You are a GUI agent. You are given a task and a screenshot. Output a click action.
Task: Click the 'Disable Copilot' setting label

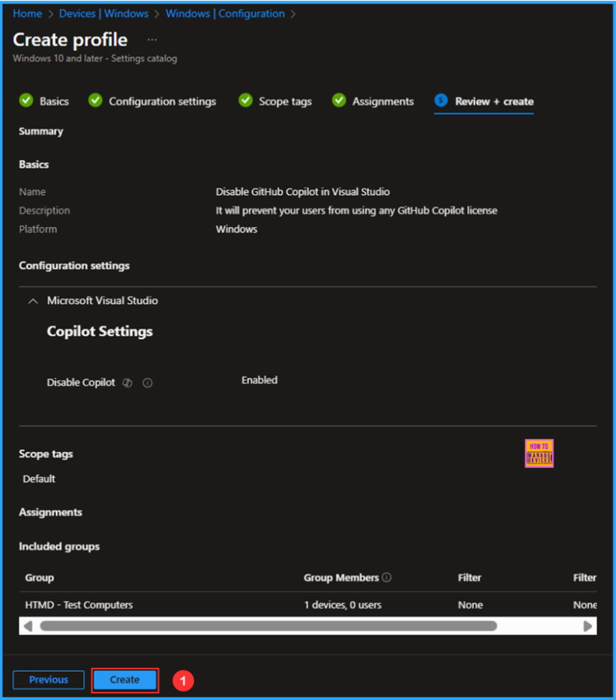coord(81,383)
